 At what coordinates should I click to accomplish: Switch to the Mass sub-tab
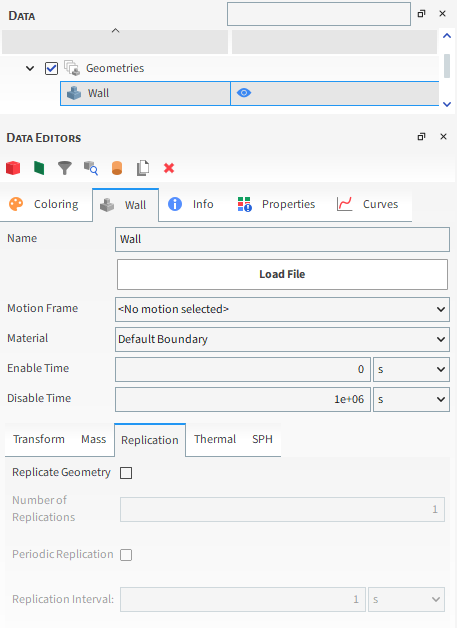[x=93, y=439]
